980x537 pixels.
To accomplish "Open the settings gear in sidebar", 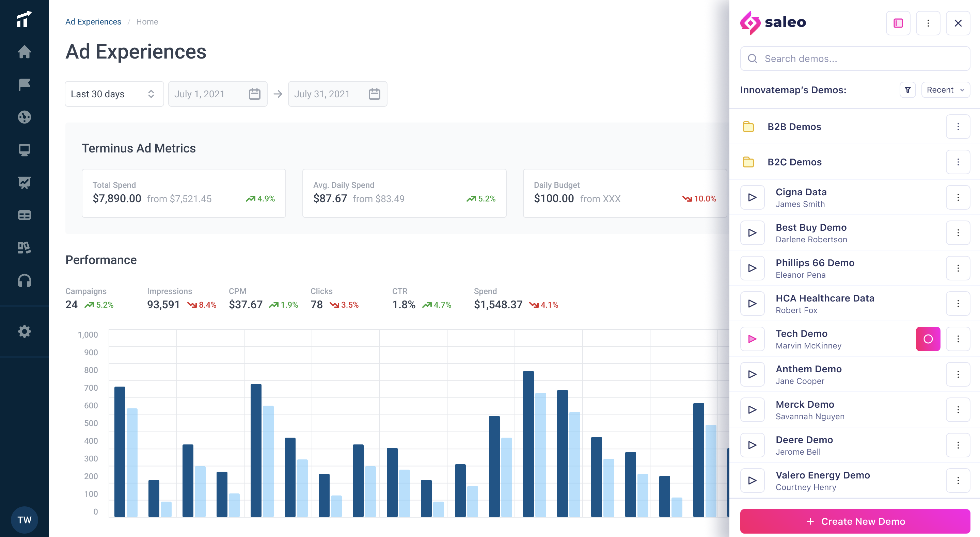I will [25, 331].
